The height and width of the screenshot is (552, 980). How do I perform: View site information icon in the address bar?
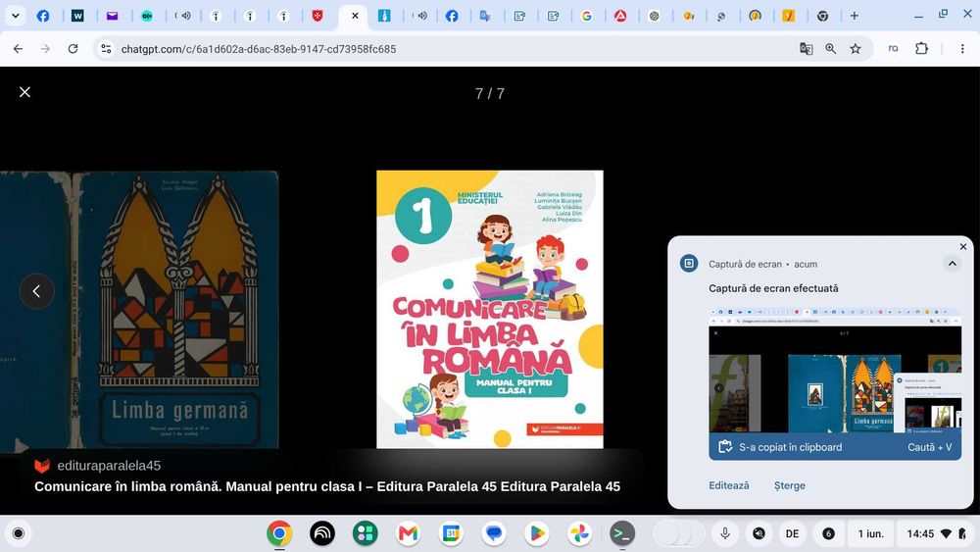coord(106,49)
